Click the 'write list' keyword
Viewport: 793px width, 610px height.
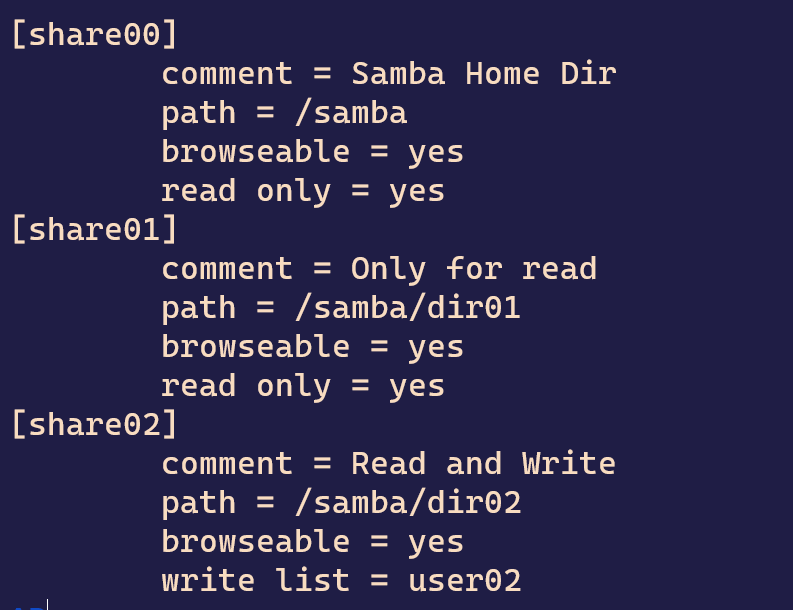[255, 580]
